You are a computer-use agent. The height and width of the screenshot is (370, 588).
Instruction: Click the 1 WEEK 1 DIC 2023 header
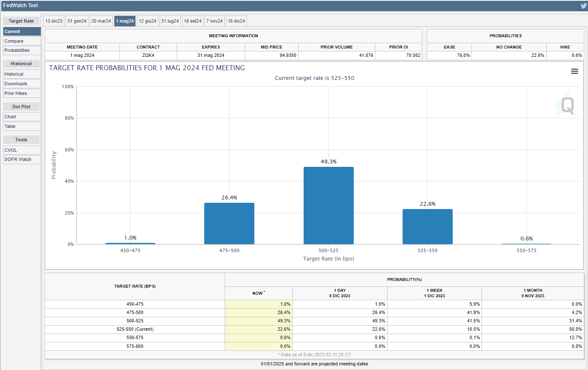[435, 293]
